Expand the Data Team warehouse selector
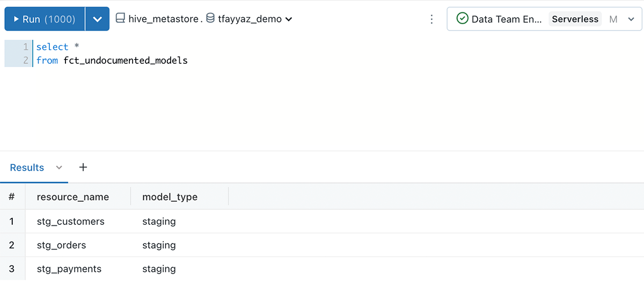The height and width of the screenshot is (294, 644). click(x=631, y=19)
